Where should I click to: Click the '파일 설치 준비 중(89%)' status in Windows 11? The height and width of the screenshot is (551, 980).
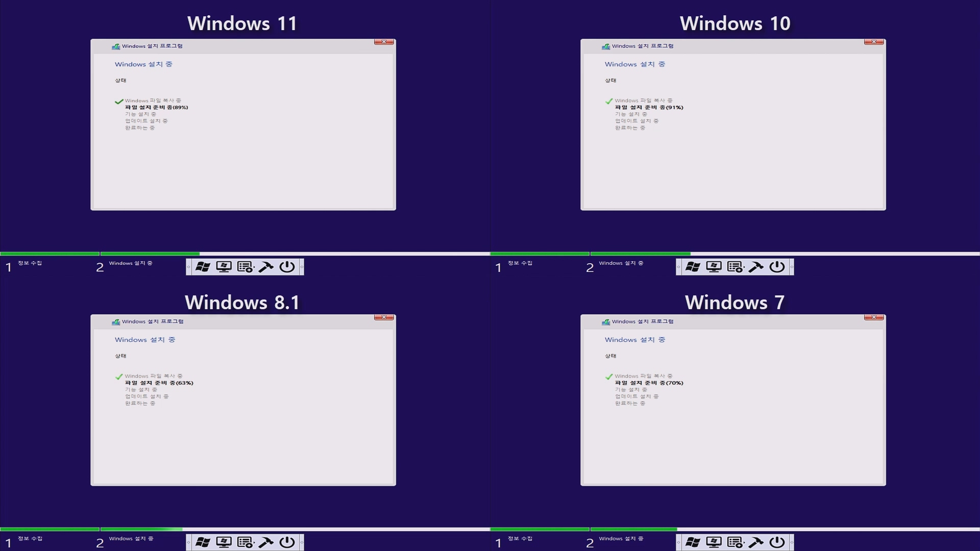coord(157,108)
